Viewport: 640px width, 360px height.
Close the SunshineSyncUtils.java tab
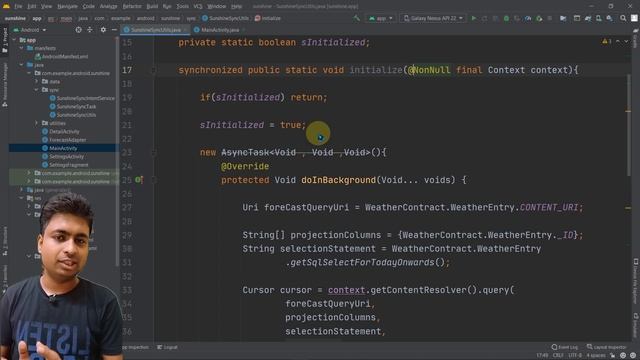click(184, 30)
